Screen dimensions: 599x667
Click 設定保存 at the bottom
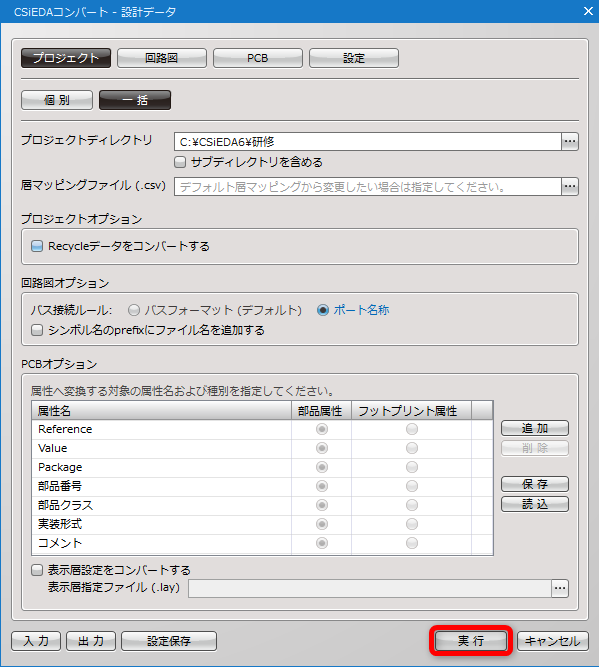pyautogui.click(x=169, y=641)
